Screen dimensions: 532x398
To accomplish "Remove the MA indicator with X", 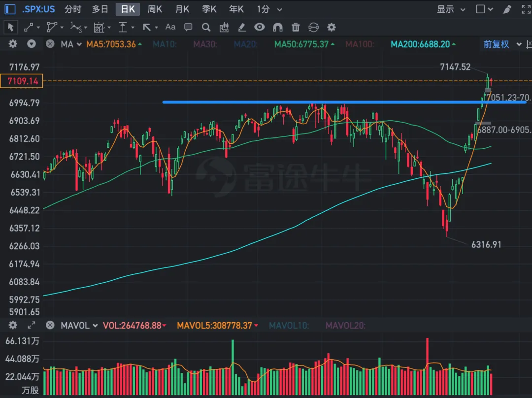I will 50,44.
